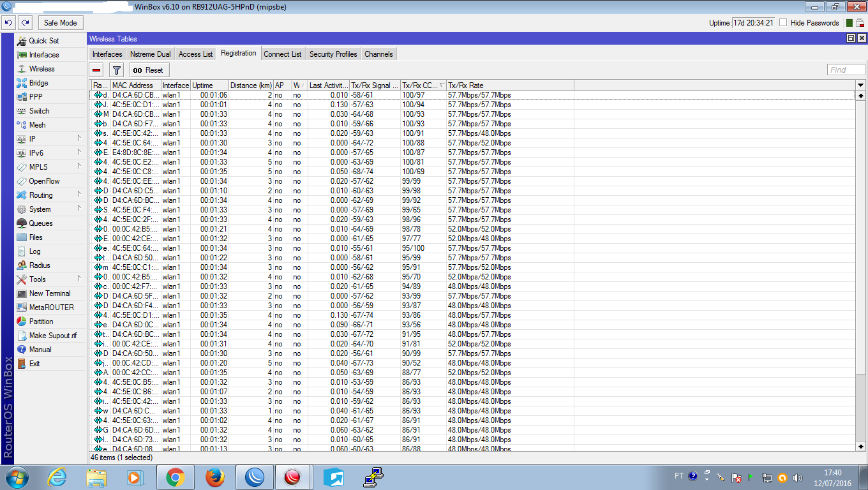The image size is (868, 490).
Task: Switch to the Interfaces tab
Action: 107,54
